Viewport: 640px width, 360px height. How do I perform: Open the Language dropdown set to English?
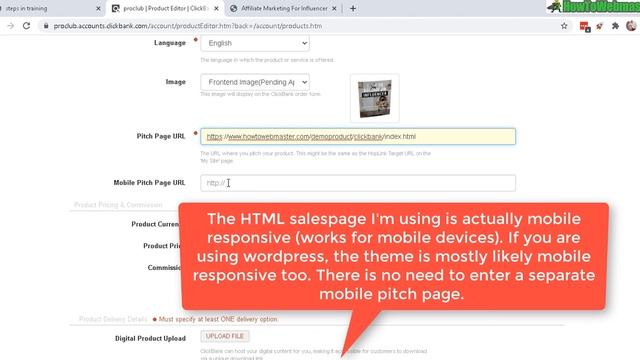coord(255,43)
